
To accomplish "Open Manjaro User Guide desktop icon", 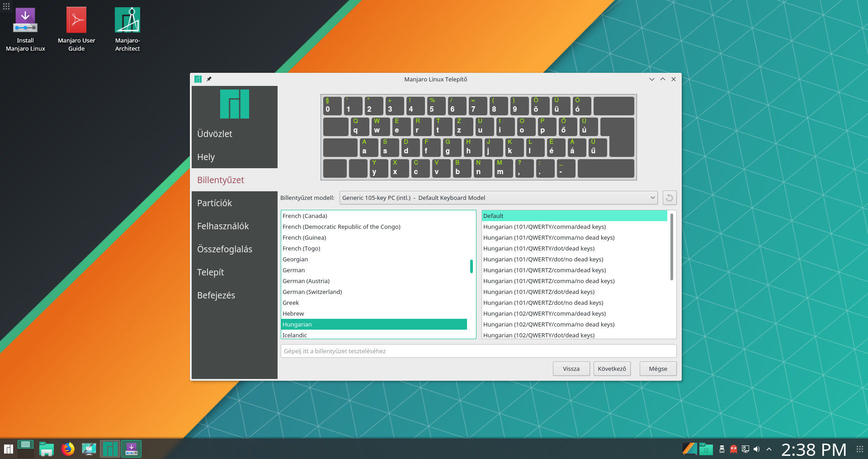I will (76, 30).
